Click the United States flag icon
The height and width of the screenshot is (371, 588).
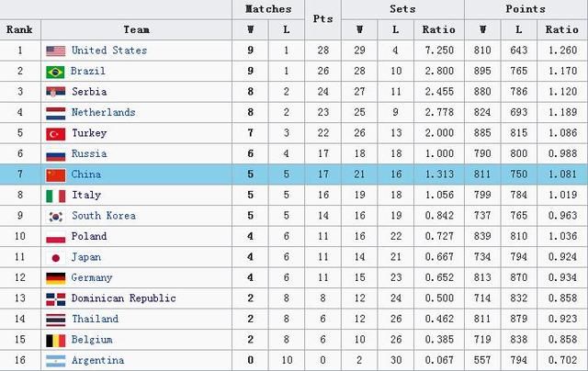pyautogui.click(x=55, y=51)
